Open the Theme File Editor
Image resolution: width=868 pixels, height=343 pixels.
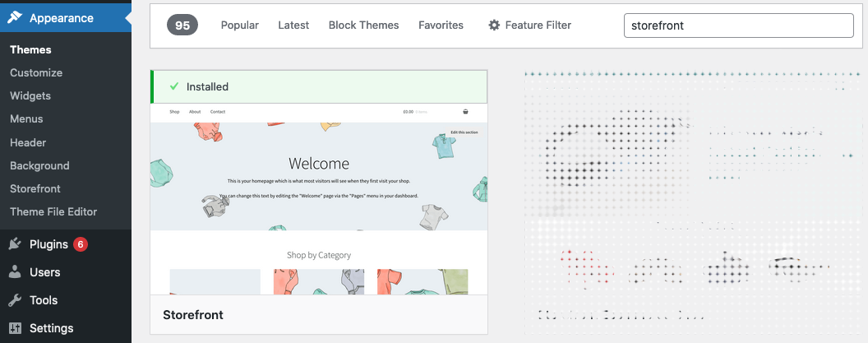53,211
